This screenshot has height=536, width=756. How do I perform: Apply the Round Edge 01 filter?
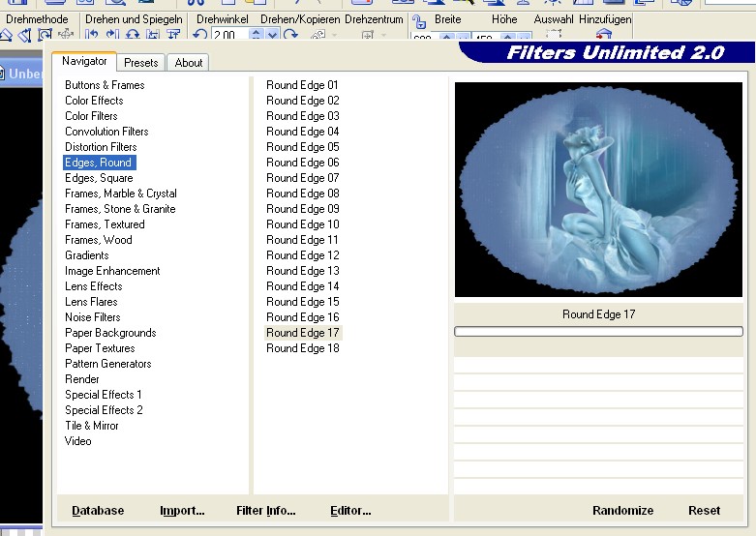click(x=302, y=85)
